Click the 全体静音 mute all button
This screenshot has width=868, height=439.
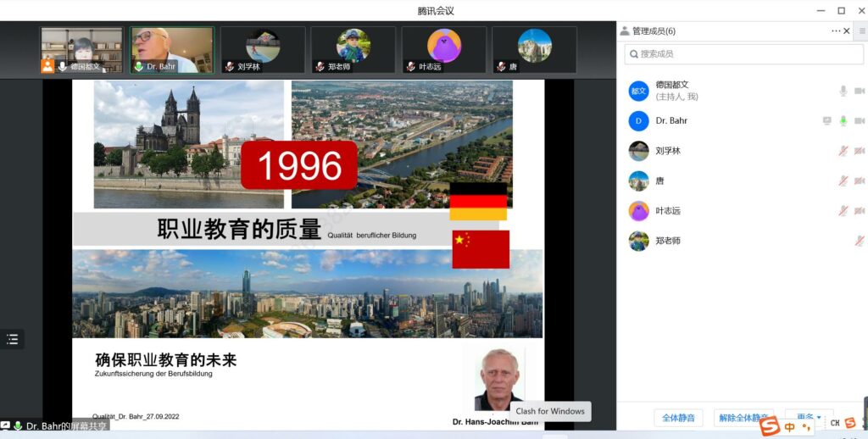(x=678, y=418)
